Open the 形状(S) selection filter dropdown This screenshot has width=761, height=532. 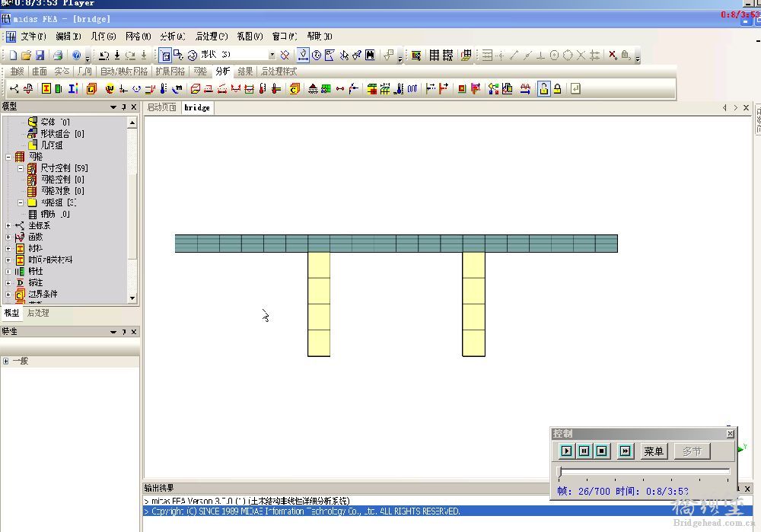coord(272,55)
